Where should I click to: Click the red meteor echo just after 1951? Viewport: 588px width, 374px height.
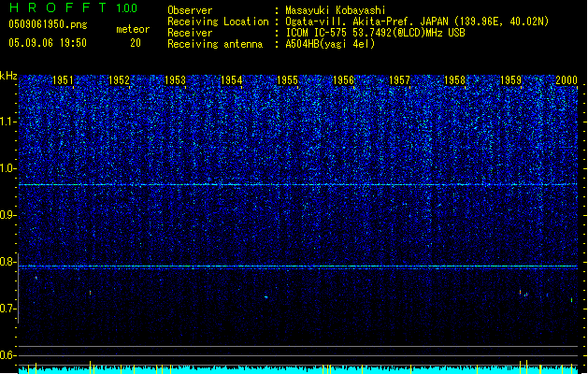(x=90, y=293)
